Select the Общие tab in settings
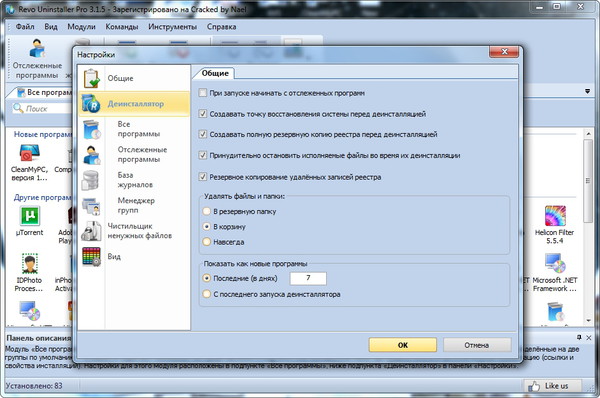Screen dimensions: 600x398 pos(215,73)
